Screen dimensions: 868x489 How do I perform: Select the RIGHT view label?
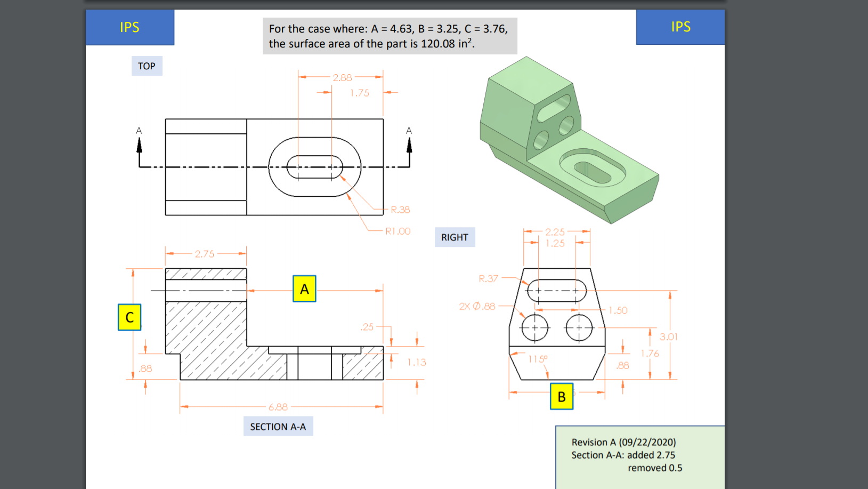coord(455,237)
